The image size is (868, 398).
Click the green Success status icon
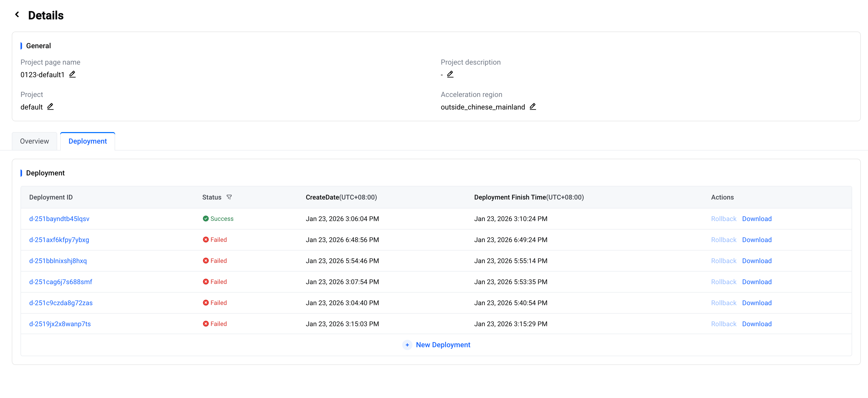(206, 219)
